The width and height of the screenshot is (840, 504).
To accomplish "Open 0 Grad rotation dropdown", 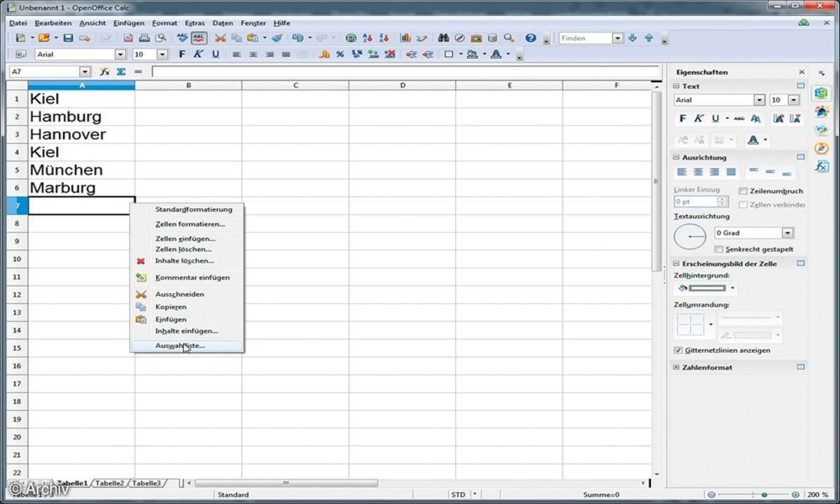I will 787,233.
